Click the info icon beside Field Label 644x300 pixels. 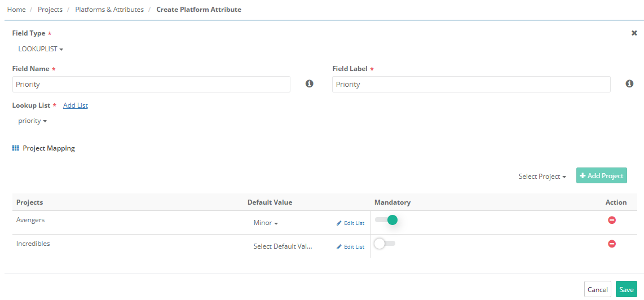click(629, 84)
